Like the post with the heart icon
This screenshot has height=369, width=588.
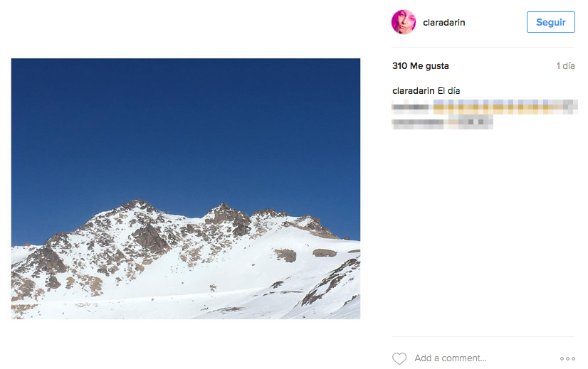[399, 358]
